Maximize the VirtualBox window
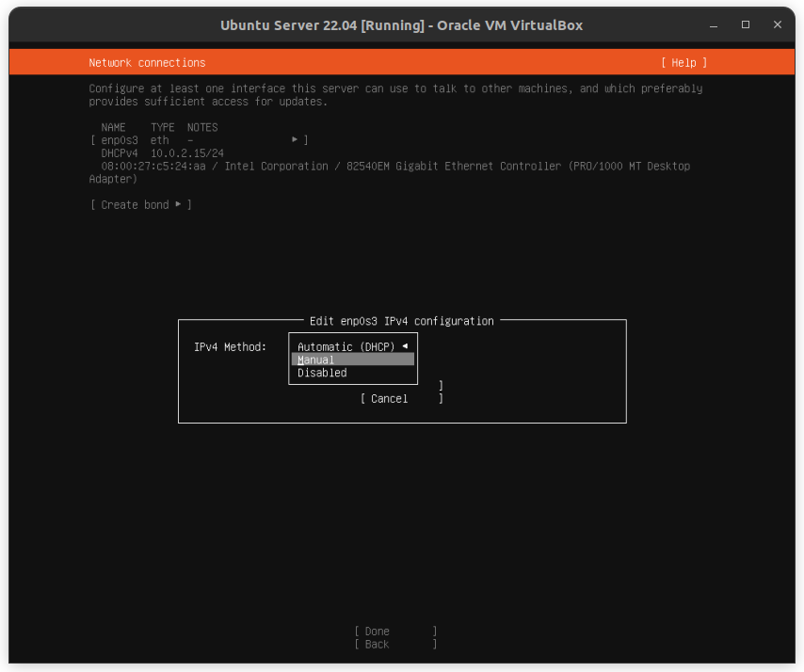 (746, 24)
